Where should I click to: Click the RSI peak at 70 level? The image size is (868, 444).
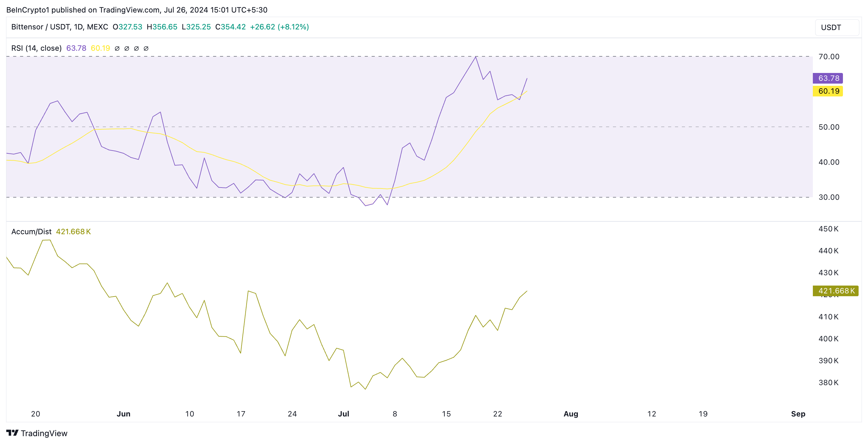coord(475,57)
